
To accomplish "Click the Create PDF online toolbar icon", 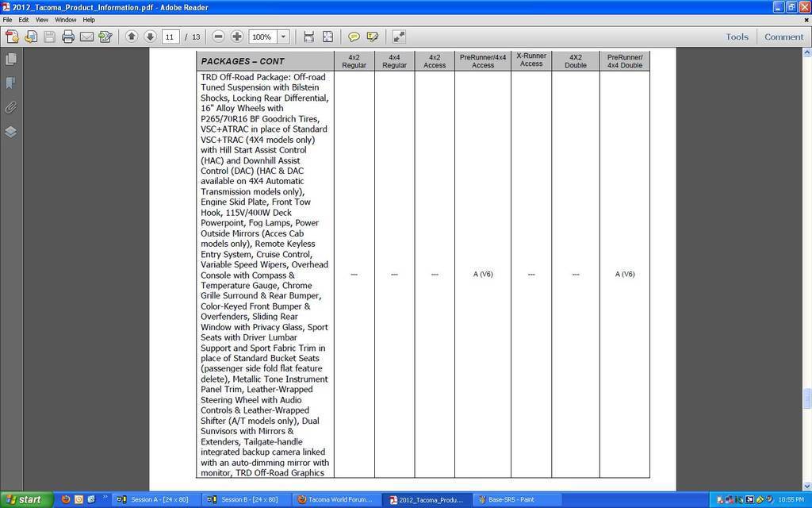I will click(12, 37).
